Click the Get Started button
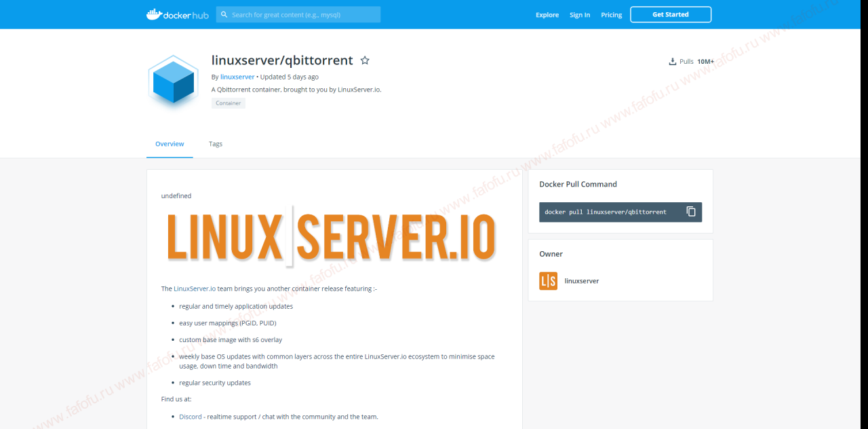This screenshot has height=429, width=868. [x=671, y=14]
